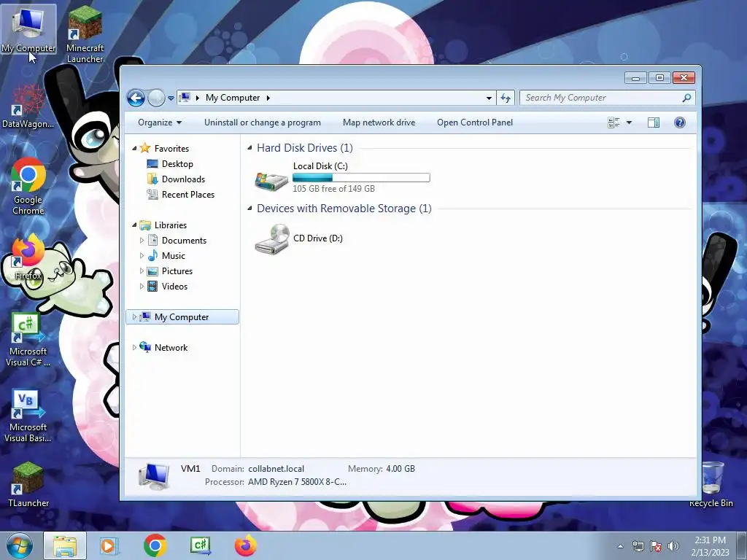Expand the Pictures library
Screen dimensions: 747x560
pyautogui.click(x=142, y=271)
